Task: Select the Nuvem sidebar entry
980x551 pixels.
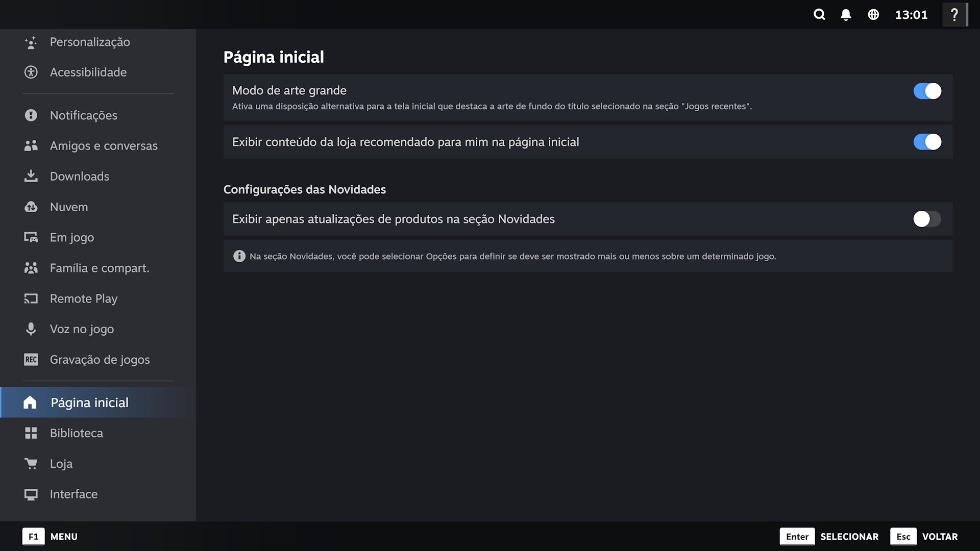Action: 98,207
